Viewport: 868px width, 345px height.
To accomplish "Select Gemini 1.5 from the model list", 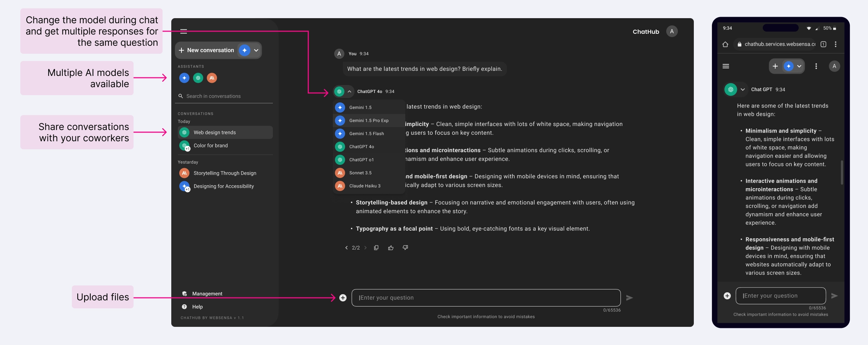I will click(369, 107).
